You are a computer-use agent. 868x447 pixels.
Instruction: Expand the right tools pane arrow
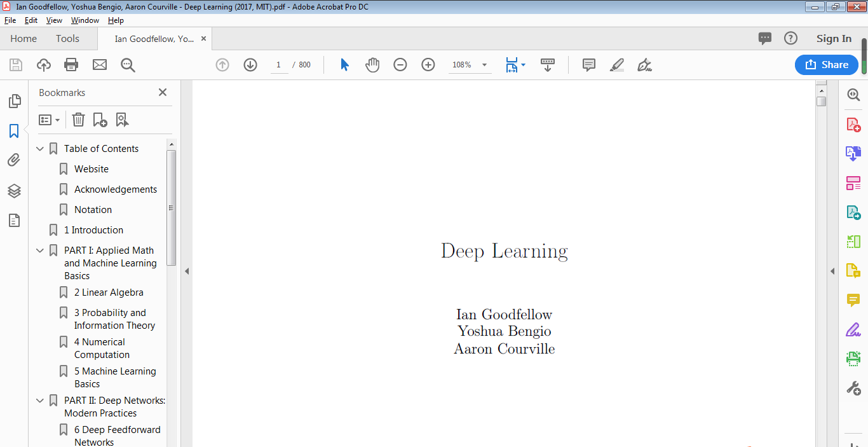[x=832, y=271]
